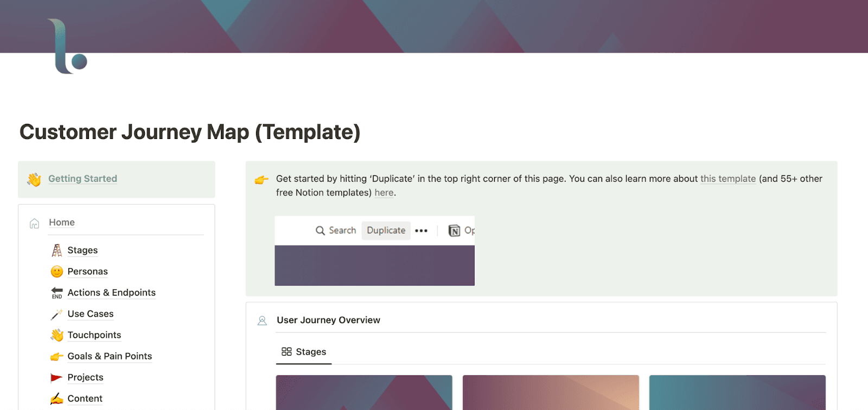The width and height of the screenshot is (868, 410).
Task: Select Personas in the sidebar
Action: click(x=87, y=271)
